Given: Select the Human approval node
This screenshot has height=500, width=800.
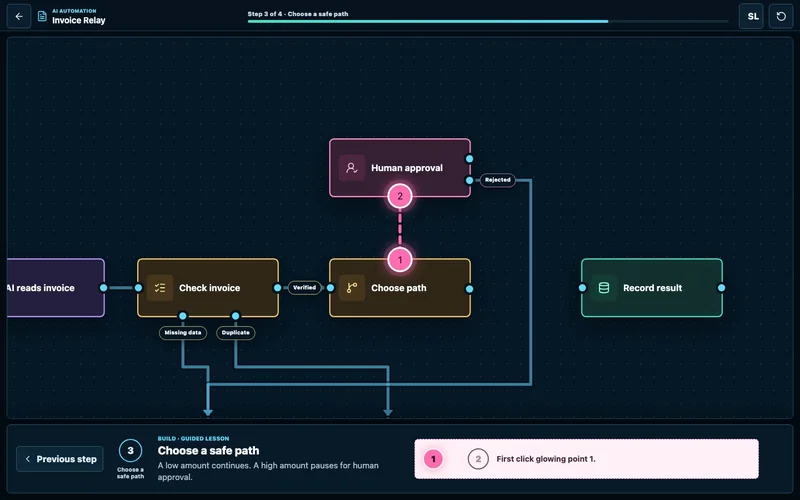Looking at the screenshot, I should (x=399, y=168).
